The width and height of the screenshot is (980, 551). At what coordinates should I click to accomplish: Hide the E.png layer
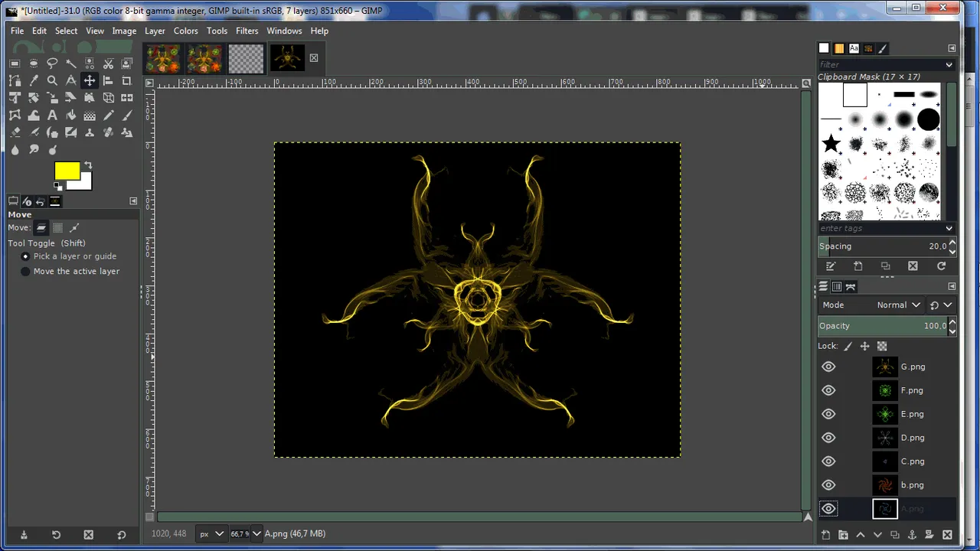828,414
